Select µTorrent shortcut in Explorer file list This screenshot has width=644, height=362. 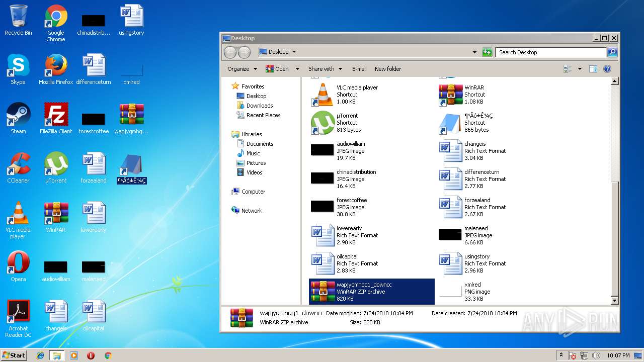click(371, 123)
